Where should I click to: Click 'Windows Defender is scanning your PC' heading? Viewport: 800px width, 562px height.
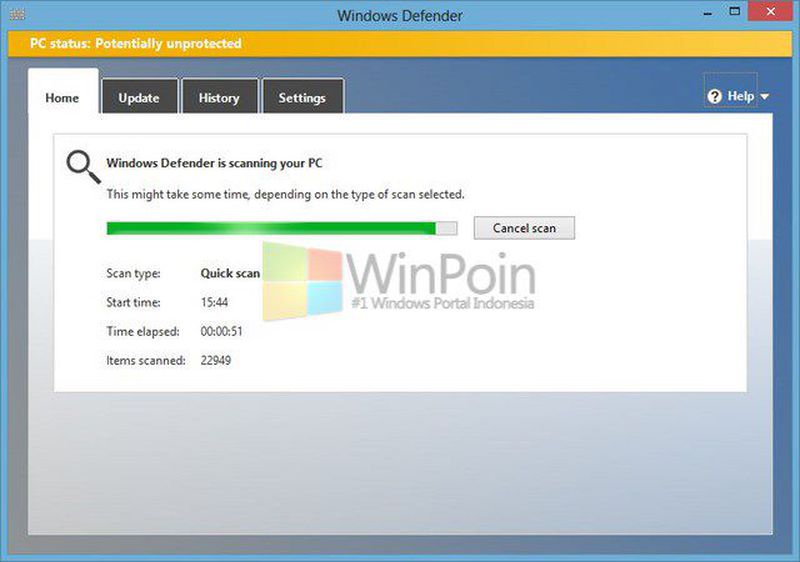click(x=214, y=163)
